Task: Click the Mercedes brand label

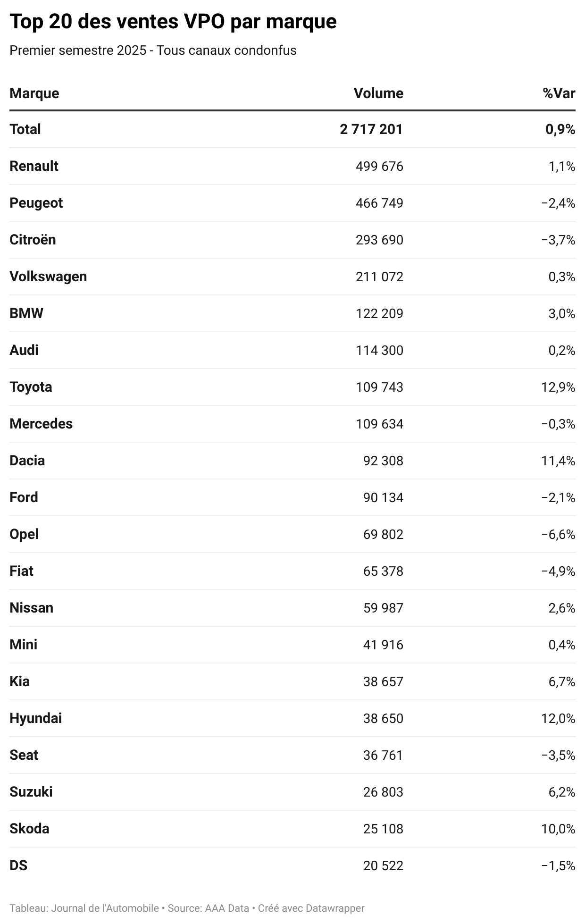Action: pos(41,424)
